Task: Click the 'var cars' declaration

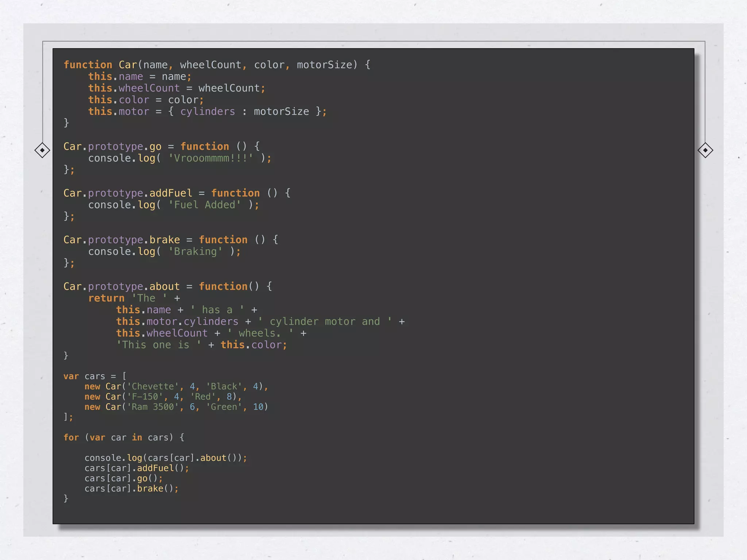Action: tap(84, 376)
